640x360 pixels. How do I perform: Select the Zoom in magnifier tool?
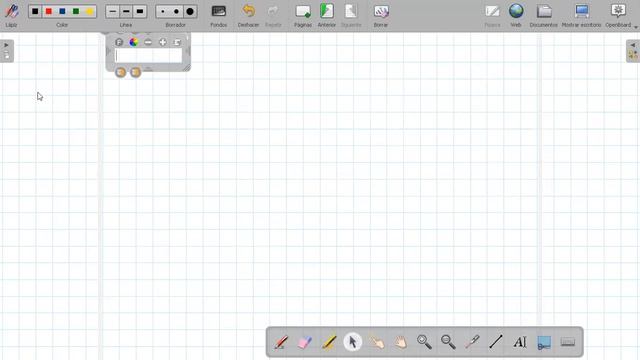[x=424, y=342]
